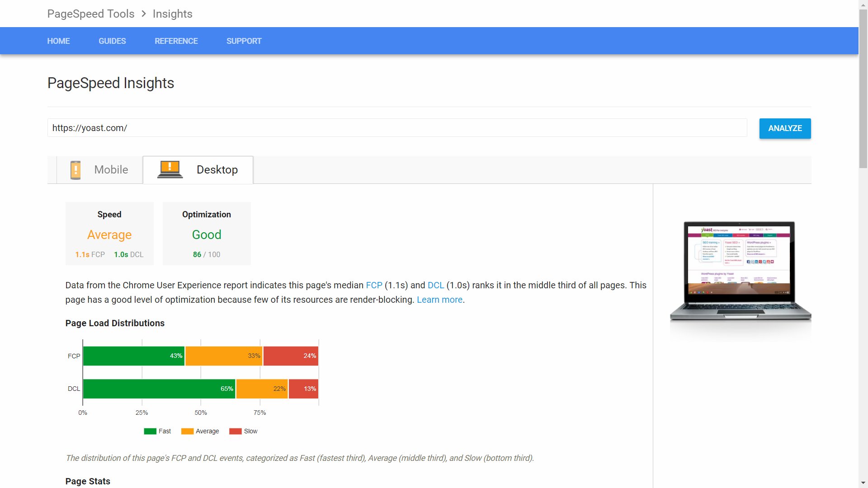Screen dimensions: 868x488
Task: Click the laptop preview thumbnail of yoast.com
Action: click(x=741, y=271)
